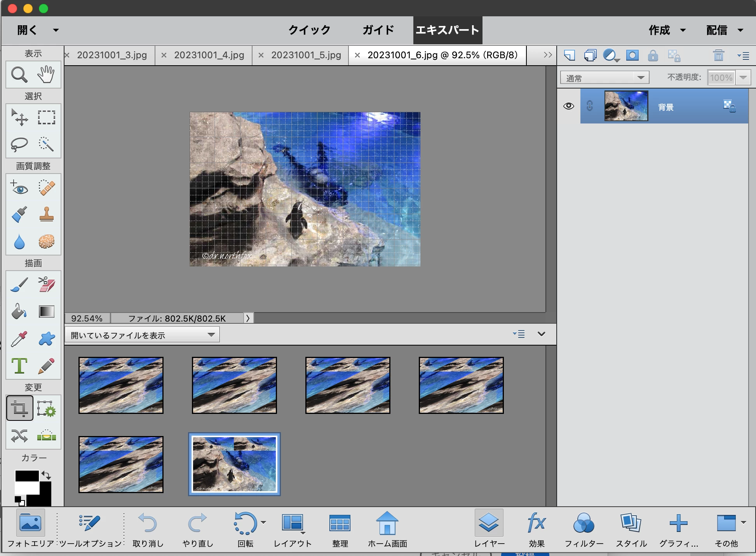
Task: Choose the Lasso selection tool
Action: 19,144
